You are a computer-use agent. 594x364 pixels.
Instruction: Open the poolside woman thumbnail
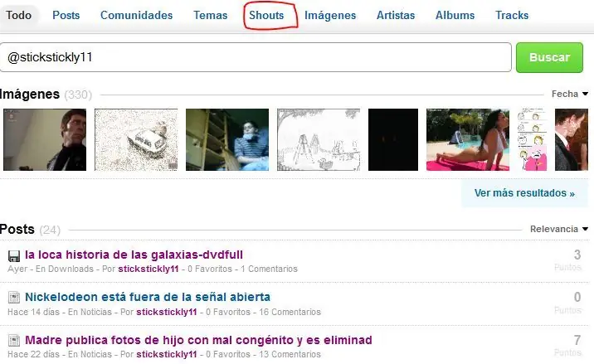coord(468,140)
